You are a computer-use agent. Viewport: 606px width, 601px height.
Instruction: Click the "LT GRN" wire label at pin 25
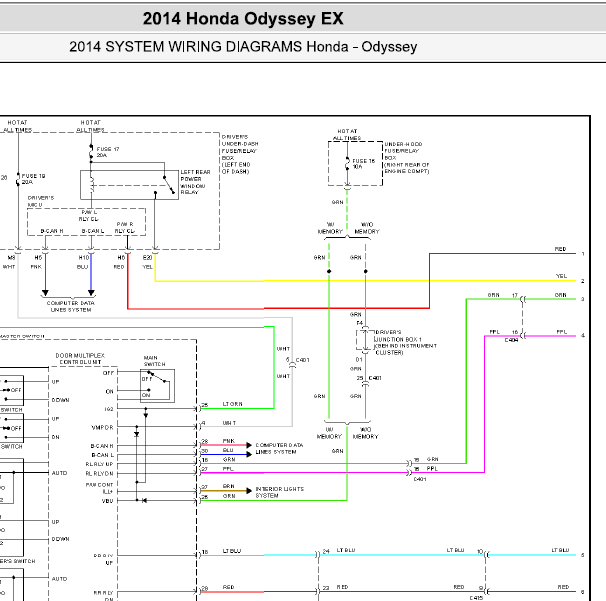point(232,404)
